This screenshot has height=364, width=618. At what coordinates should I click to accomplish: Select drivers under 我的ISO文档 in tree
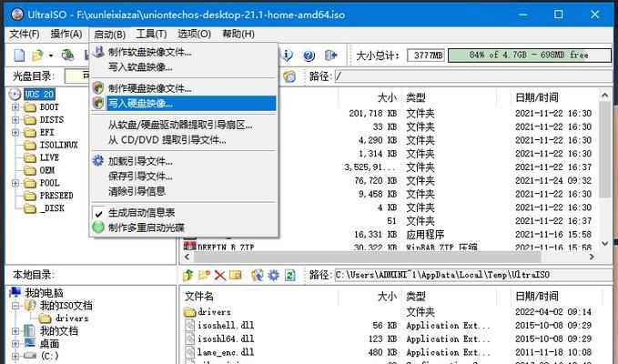tap(72, 318)
